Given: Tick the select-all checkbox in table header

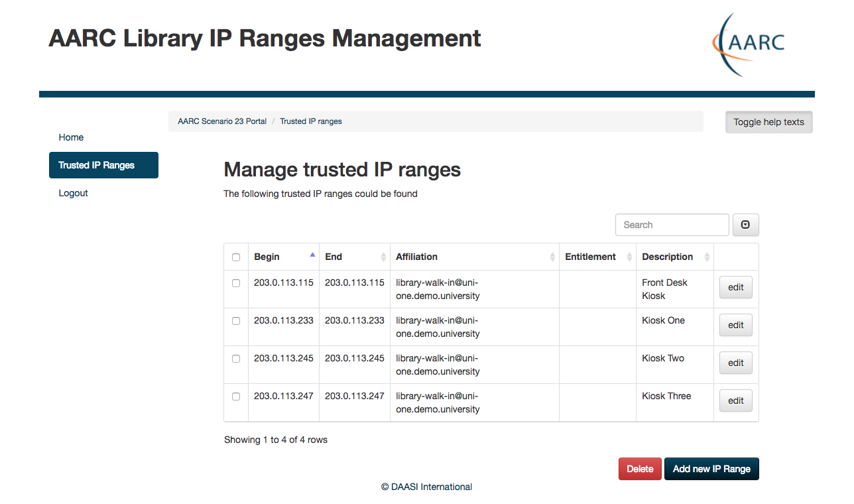Looking at the screenshot, I should coord(236,257).
